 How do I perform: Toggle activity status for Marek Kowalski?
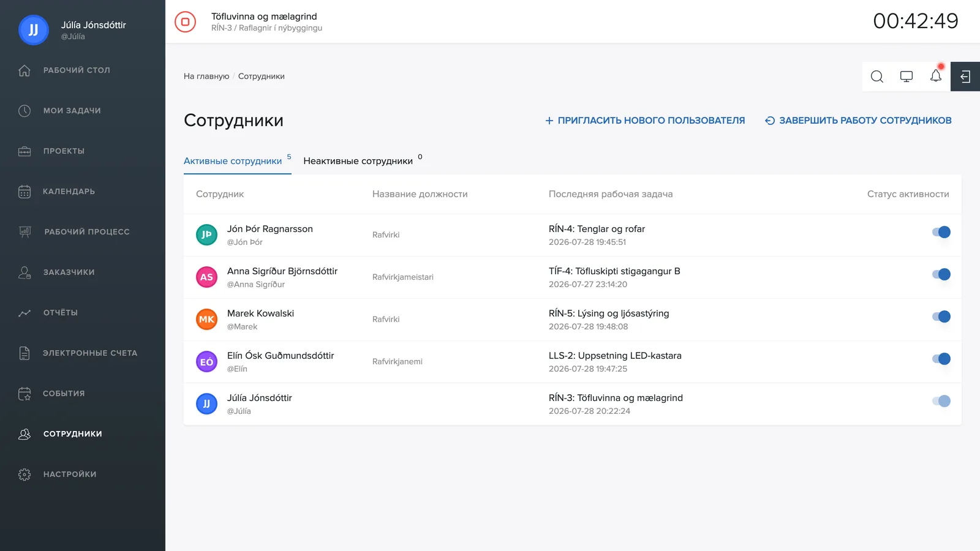point(941,317)
